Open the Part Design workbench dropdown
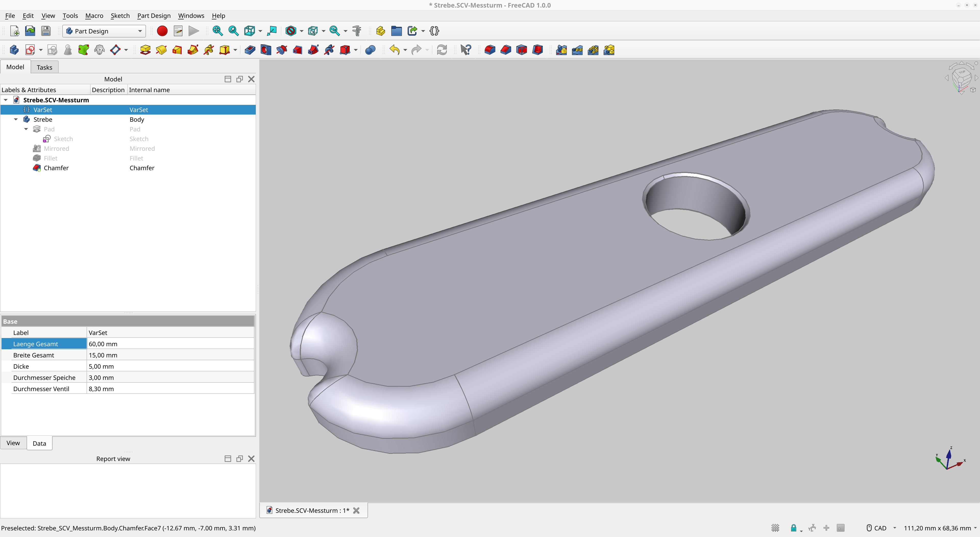 104,31
